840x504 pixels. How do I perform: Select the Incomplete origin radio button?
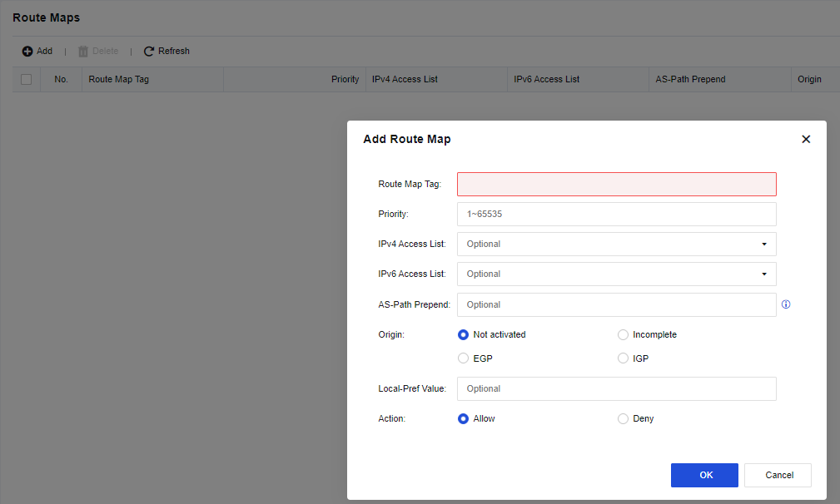pos(623,334)
